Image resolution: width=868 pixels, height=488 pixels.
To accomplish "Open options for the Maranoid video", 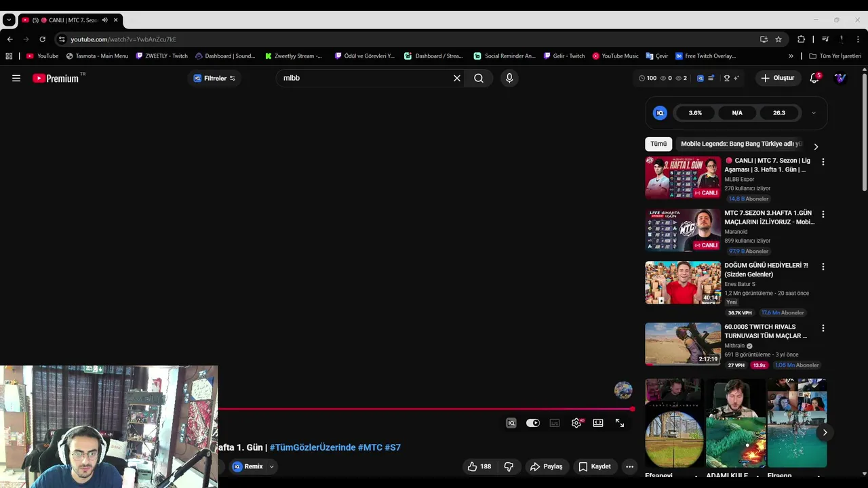I will [x=823, y=214].
